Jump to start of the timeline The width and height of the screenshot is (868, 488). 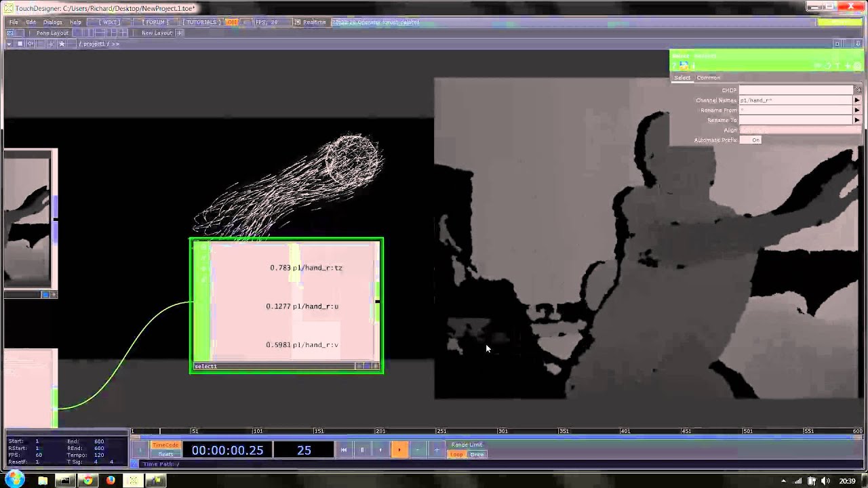coord(344,449)
